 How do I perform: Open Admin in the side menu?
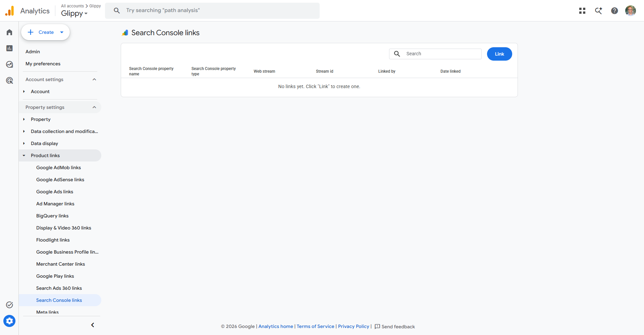point(33,52)
